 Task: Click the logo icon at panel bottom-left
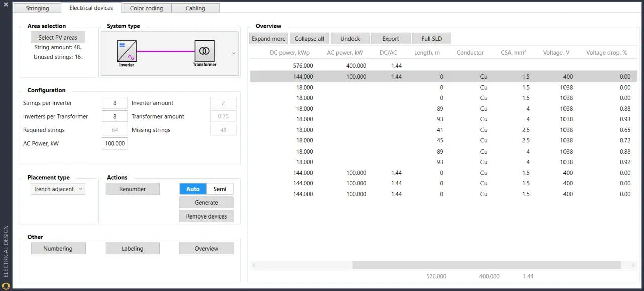click(x=6, y=286)
